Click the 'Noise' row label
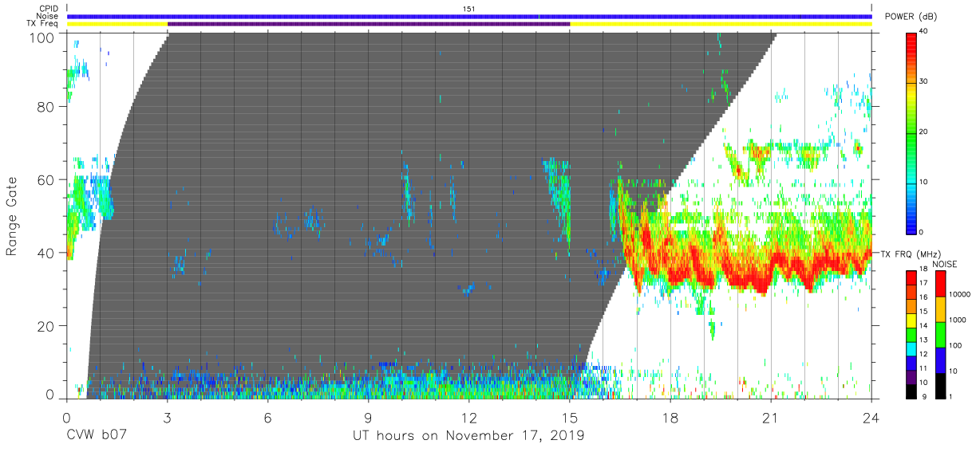Viewport: 980px width, 452px height. point(49,16)
